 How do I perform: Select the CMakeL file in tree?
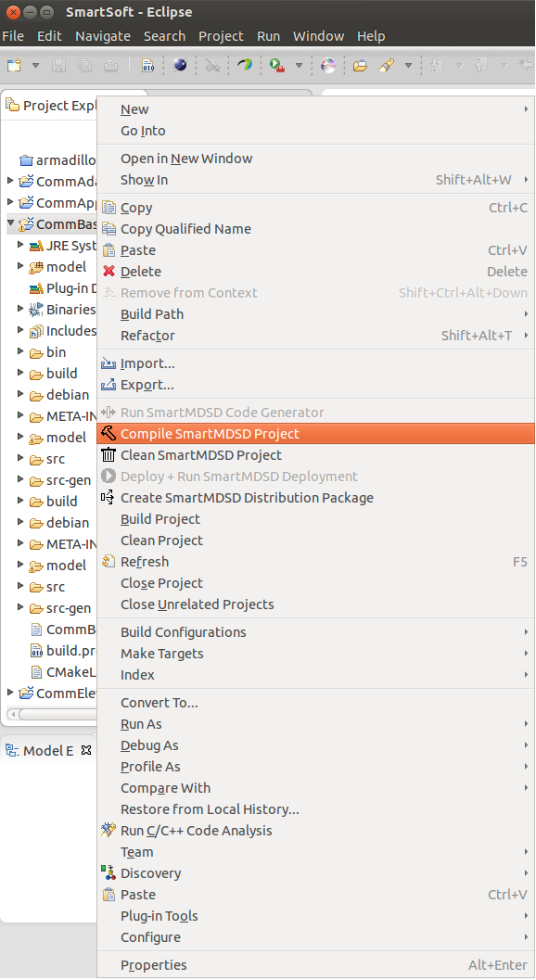(63, 672)
